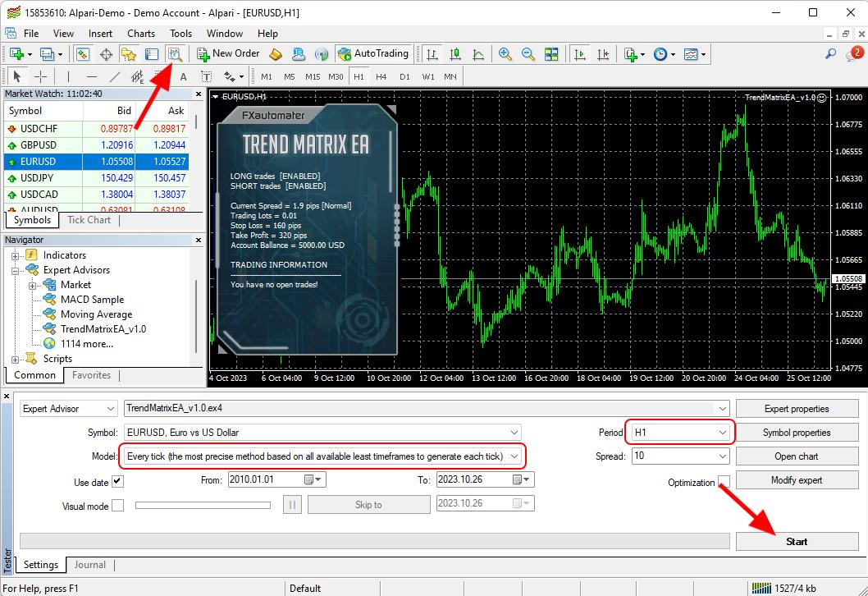The height and width of the screenshot is (596, 868).
Task: Open the New Order window
Action: (x=228, y=53)
